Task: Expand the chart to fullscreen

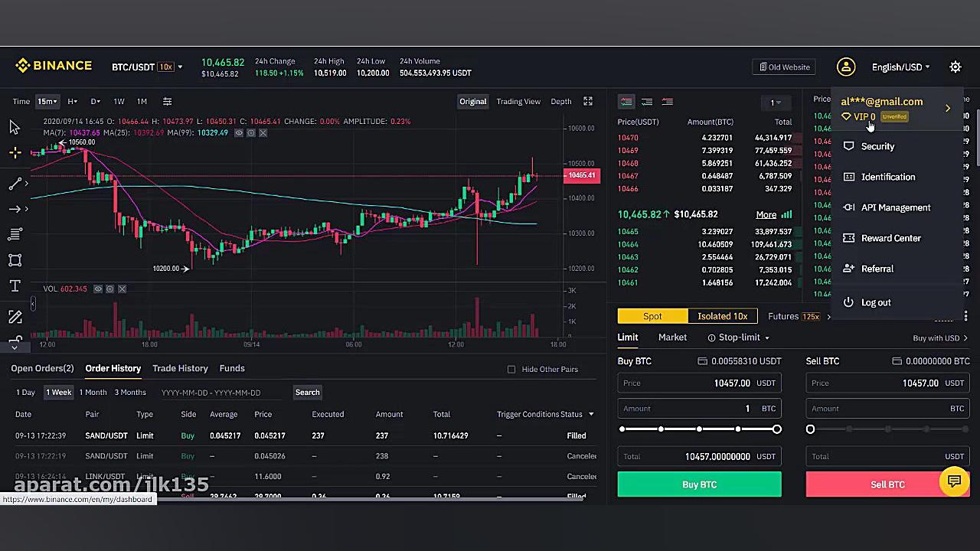Action: point(588,101)
